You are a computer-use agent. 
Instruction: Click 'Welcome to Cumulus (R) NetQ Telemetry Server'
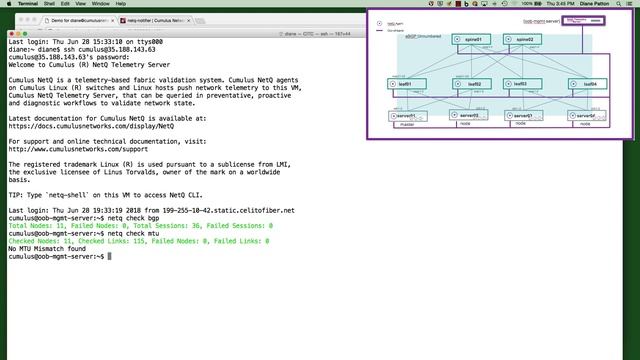click(x=89, y=64)
